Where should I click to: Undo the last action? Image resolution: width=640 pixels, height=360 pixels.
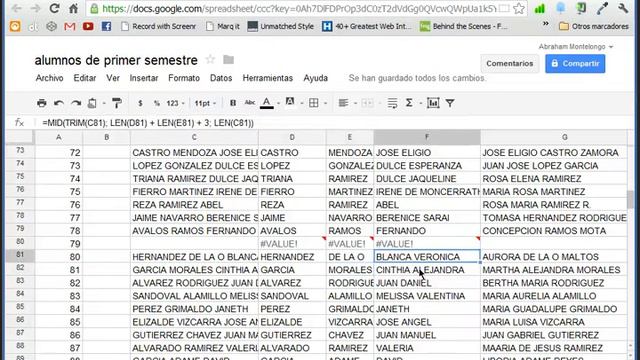[59, 103]
